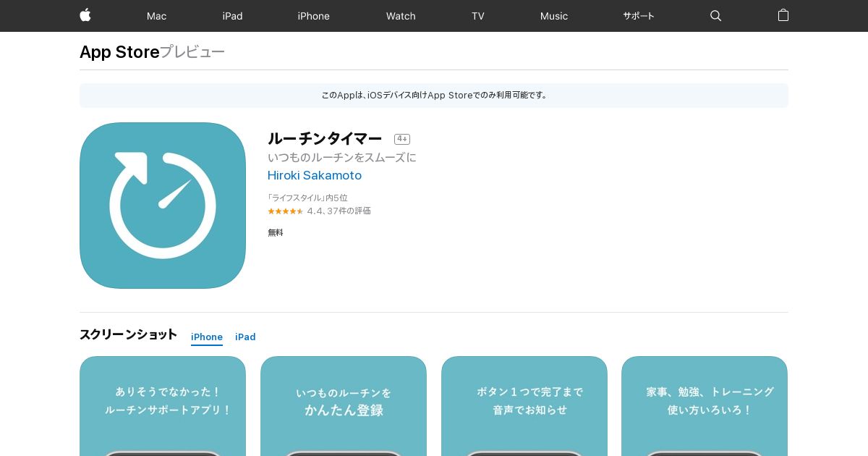Image resolution: width=868 pixels, height=456 pixels.
Task: Open the iPhone navigation item
Action: 314,16
